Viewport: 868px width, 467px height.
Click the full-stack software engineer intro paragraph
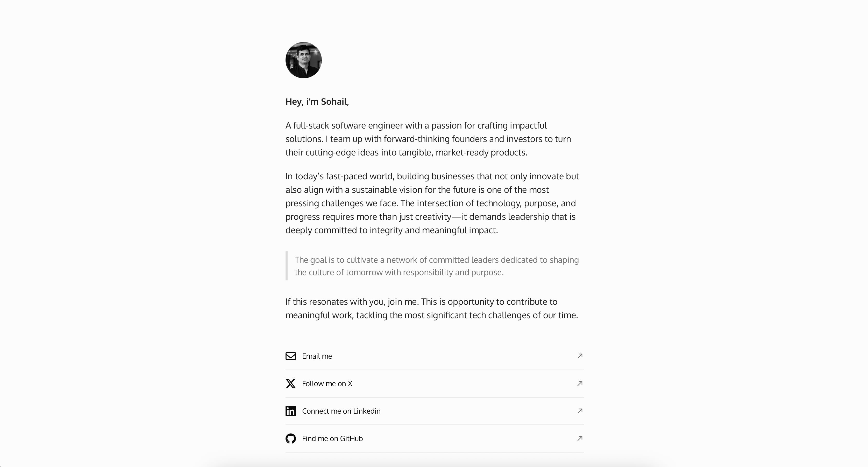coord(428,139)
